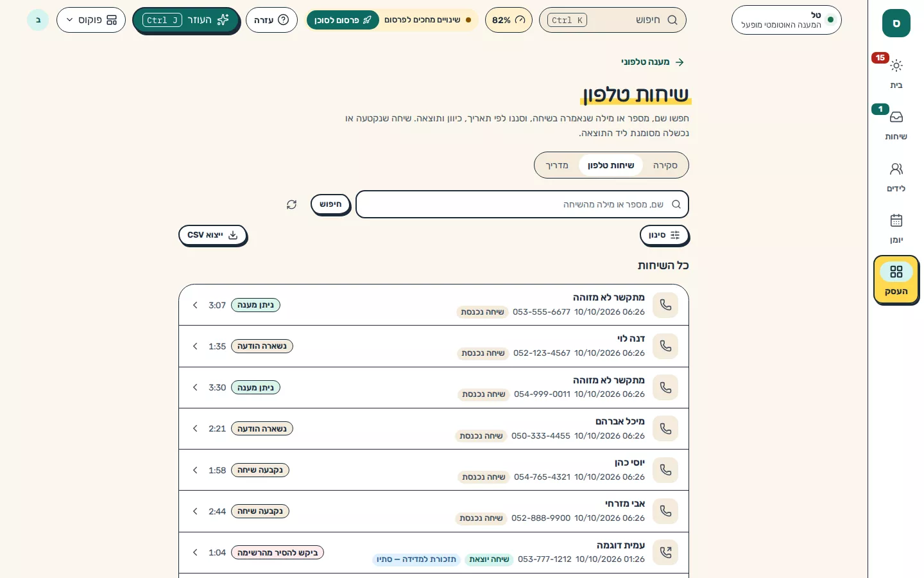Click the ביקש להסיר מהרשימה status badge
Viewport: 924px width, 578px height.
277,552
